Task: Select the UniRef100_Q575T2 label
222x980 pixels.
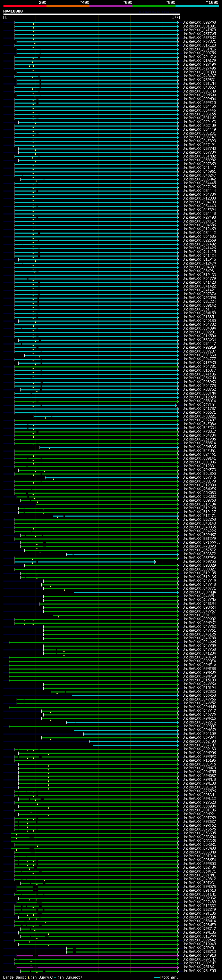Action: coord(199,550)
